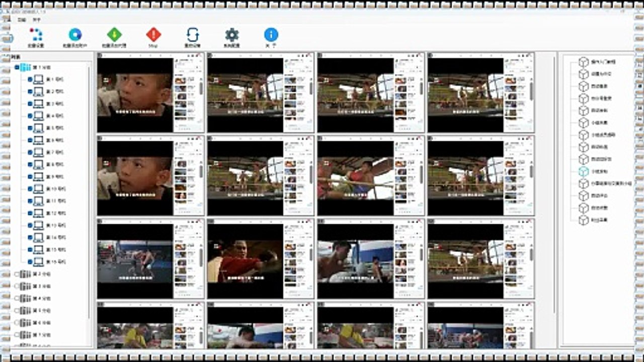Toggle the checkbox for device No. 8
Image resolution: width=644 pixels, height=362 pixels.
click(30, 165)
